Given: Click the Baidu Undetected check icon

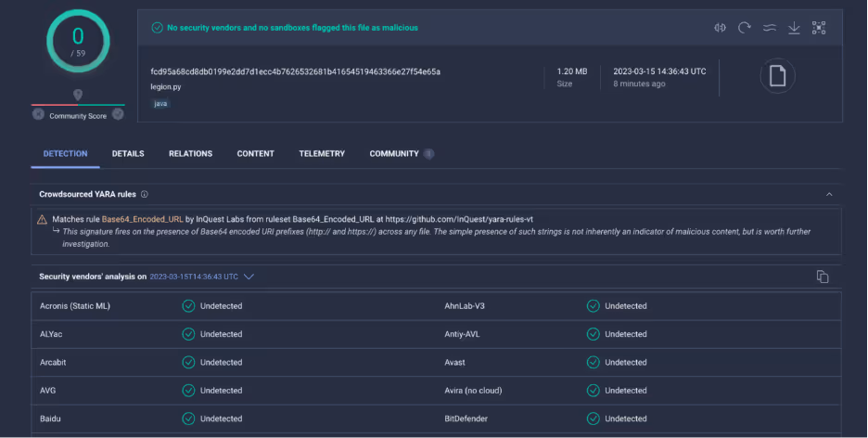Looking at the screenshot, I should pyautogui.click(x=189, y=419).
